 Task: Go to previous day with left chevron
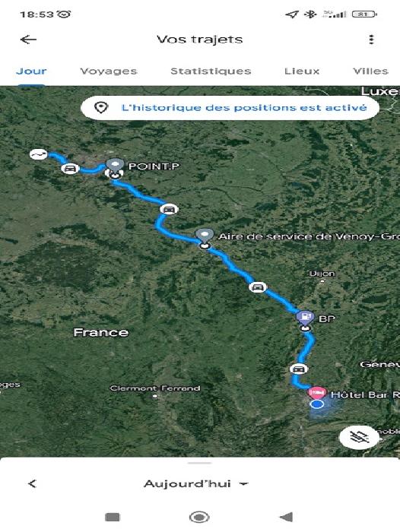(32, 483)
